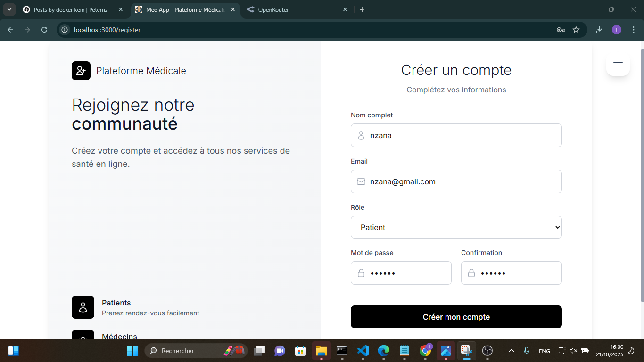Viewport: 644px width, 362px height.
Task: Open Chrome downloads icon
Action: [x=600, y=30]
